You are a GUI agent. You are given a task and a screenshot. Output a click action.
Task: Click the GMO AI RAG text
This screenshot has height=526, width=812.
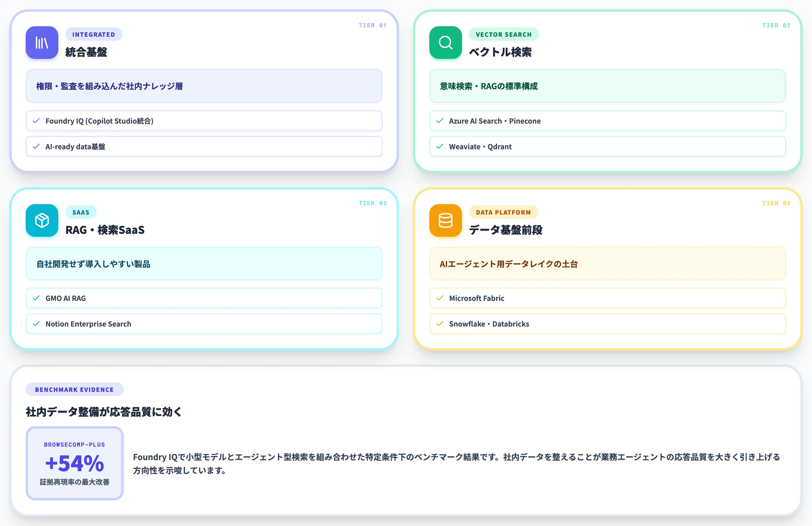(x=66, y=298)
